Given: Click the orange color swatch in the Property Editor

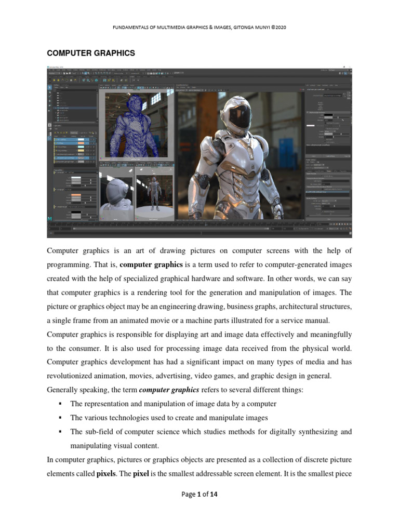Looking at the screenshot, I should (x=76, y=195).
